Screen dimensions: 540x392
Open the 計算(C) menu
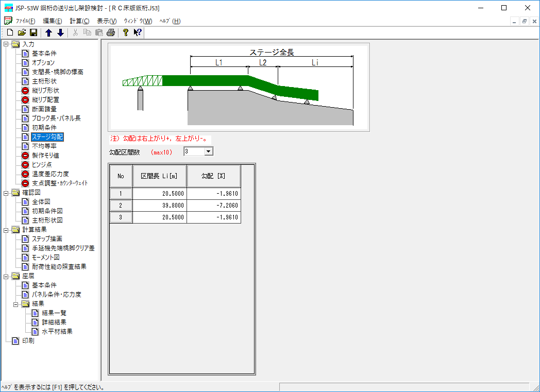point(79,21)
